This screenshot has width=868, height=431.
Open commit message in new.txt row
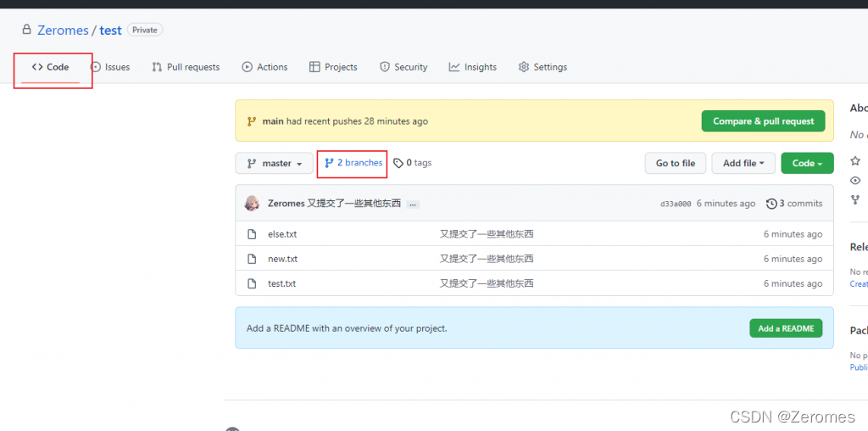[x=487, y=259]
